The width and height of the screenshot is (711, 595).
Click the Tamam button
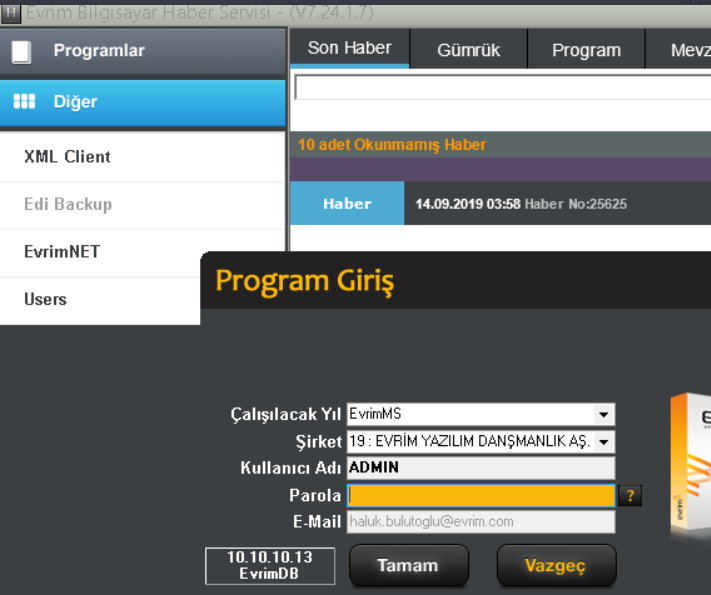409,566
